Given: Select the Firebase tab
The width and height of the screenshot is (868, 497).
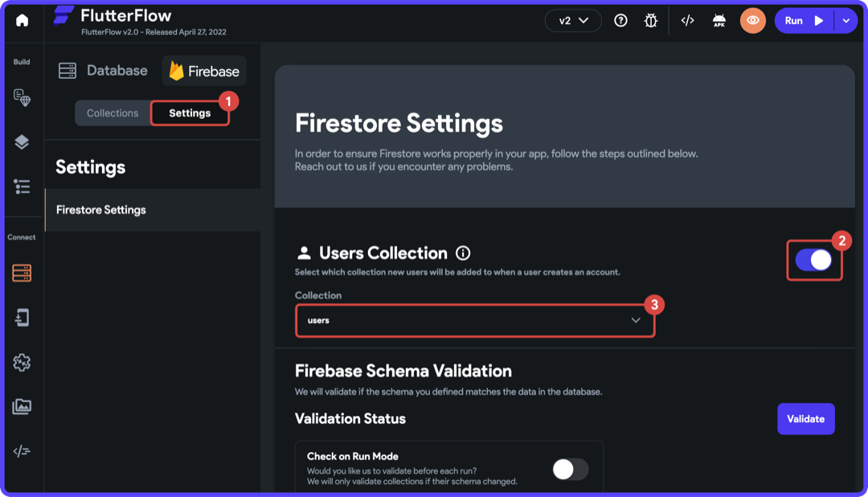Looking at the screenshot, I should click(x=203, y=70).
